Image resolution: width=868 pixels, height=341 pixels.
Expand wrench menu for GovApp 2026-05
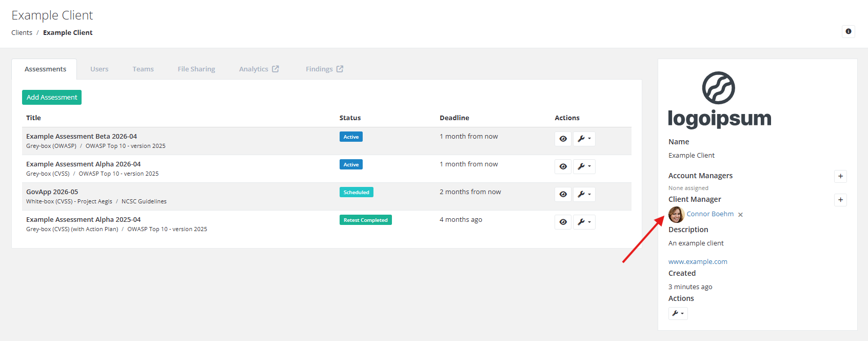tap(584, 194)
